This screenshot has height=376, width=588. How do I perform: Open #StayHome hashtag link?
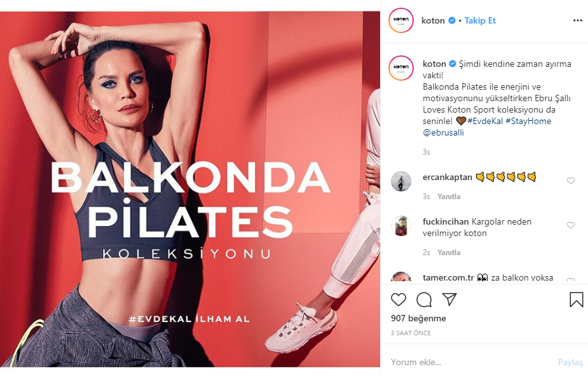pyautogui.click(x=528, y=122)
